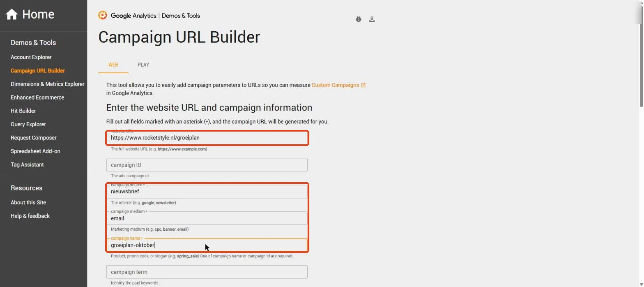Open the Hit Builder tool
Viewport: 644px width, 287px height.
click(x=23, y=111)
